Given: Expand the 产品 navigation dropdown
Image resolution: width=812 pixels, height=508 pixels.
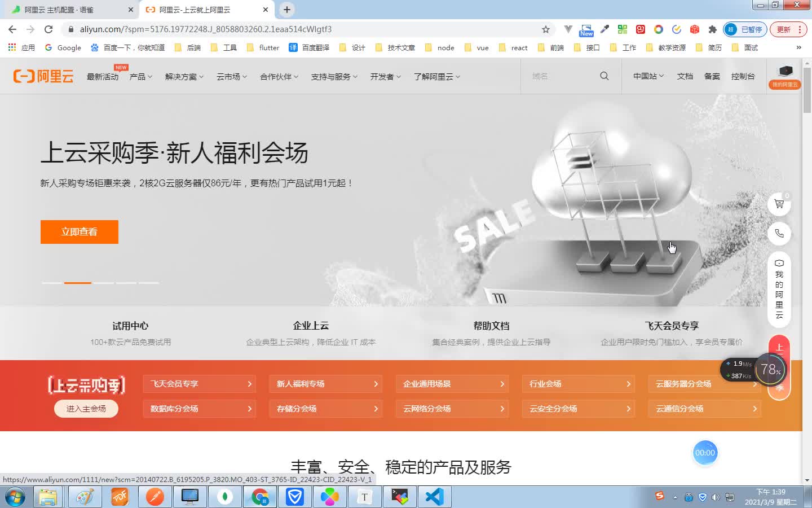Looking at the screenshot, I should pos(141,77).
